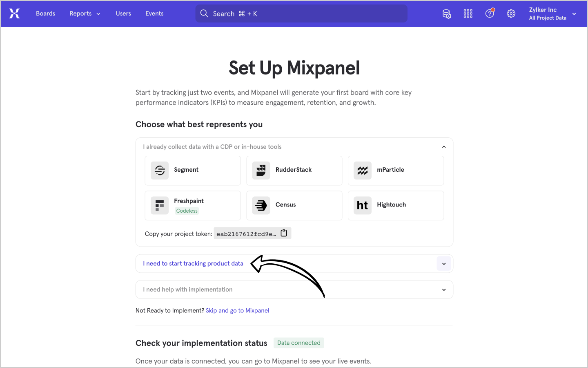Go to the Users page
The width and height of the screenshot is (588, 368).
tap(123, 13)
